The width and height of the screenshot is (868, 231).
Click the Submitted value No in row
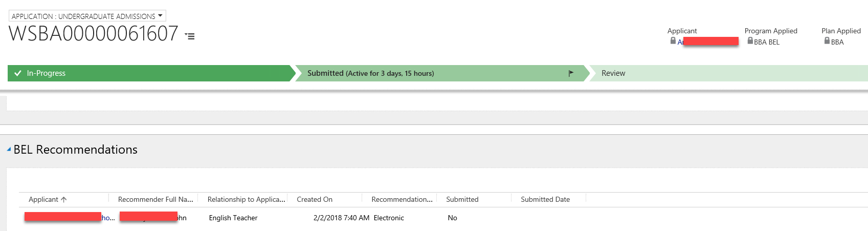pos(452,218)
